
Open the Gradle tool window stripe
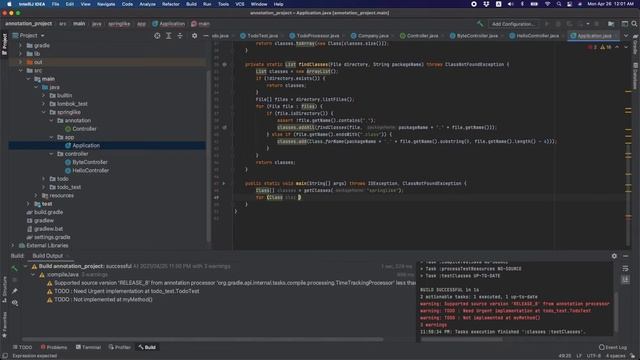(x=636, y=45)
